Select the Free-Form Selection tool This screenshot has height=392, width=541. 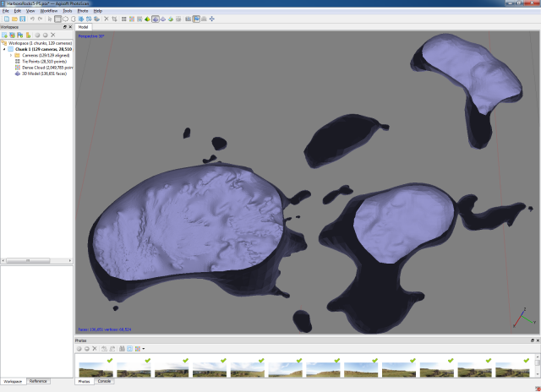pos(74,19)
